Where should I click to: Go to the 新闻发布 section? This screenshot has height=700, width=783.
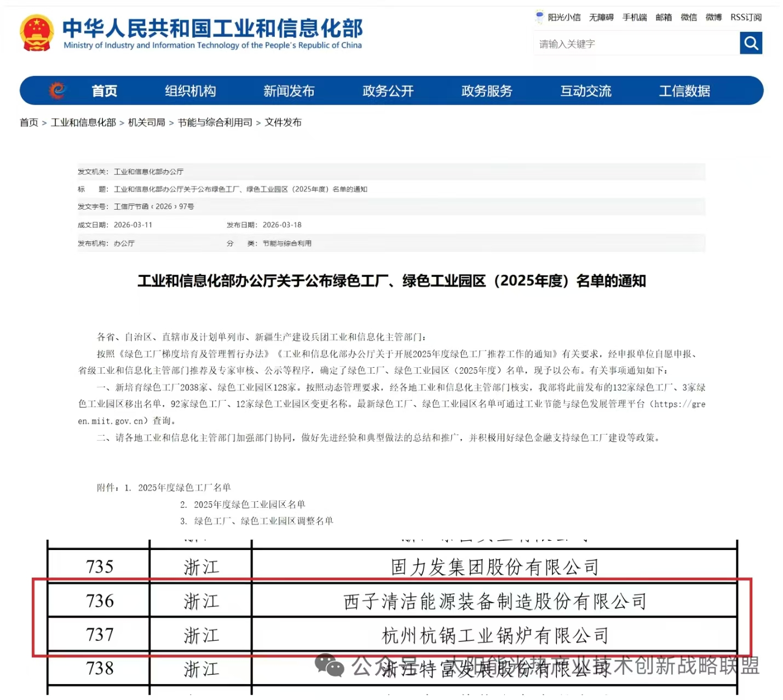click(289, 91)
